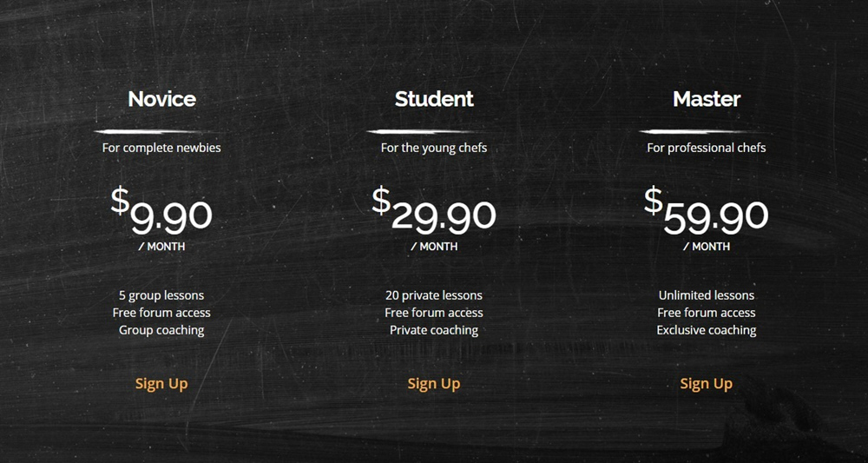Screen dimensions: 868x463
Task: Click 'For the young chefs' subtitle
Action: tap(434, 148)
